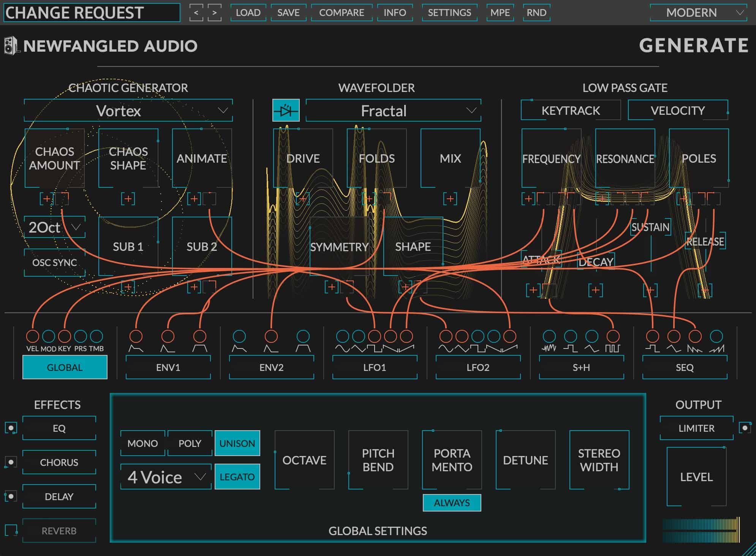756x556 pixels.
Task: Select POLY voice mode
Action: [190, 443]
